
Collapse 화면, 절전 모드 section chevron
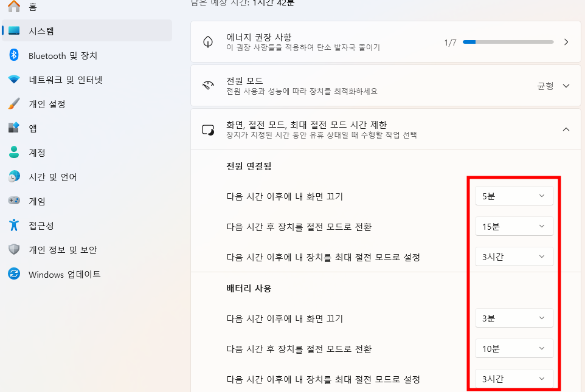pos(566,129)
